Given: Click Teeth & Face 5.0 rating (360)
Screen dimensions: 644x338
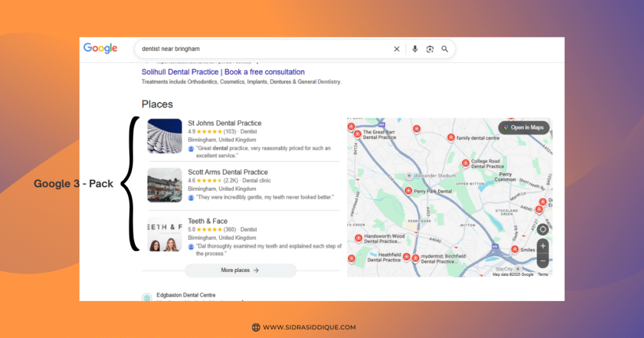Looking at the screenshot, I should pos(212,229).
